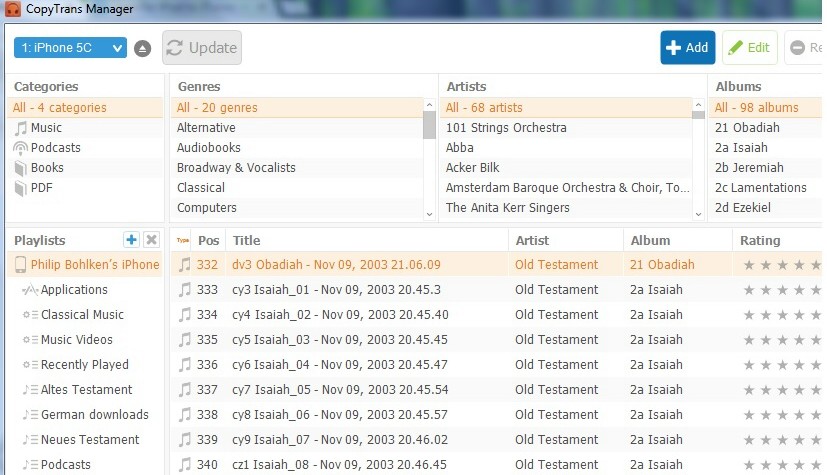Image resolution: width=827 pixels, height=475 pixels.
Task: Open the iPhone 5C device dropdown
Action: click(x=70, y=48)
